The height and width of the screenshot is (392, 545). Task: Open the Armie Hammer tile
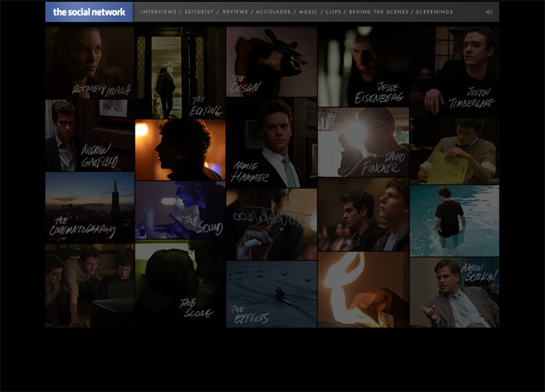point(272,143)
